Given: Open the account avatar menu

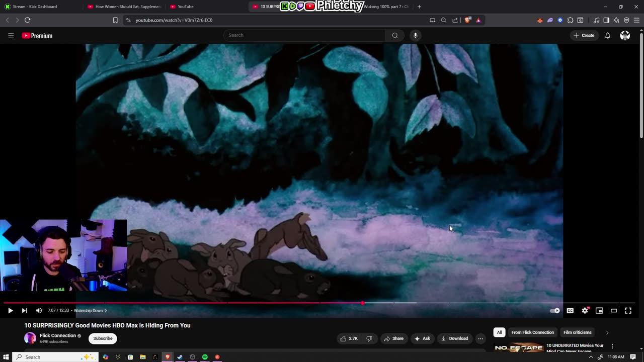Looking at the screenshot, I should coord(625,35).
